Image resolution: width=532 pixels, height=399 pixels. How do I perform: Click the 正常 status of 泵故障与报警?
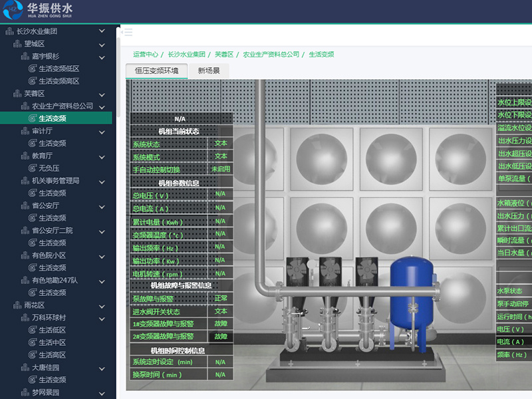click(221, 298)
